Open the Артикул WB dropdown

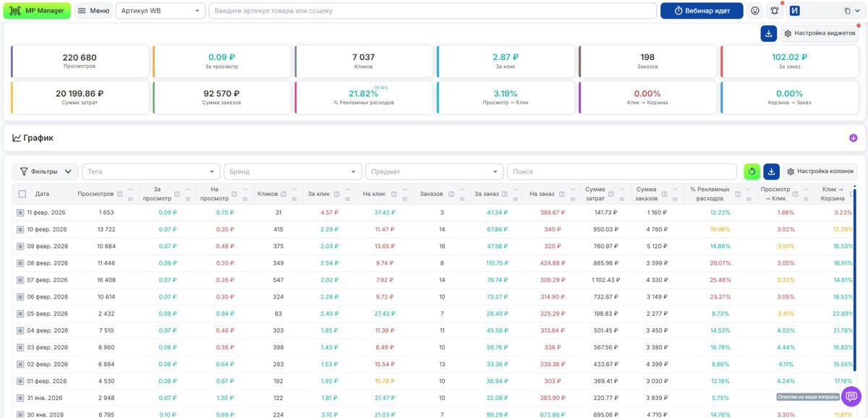point(161,11)
